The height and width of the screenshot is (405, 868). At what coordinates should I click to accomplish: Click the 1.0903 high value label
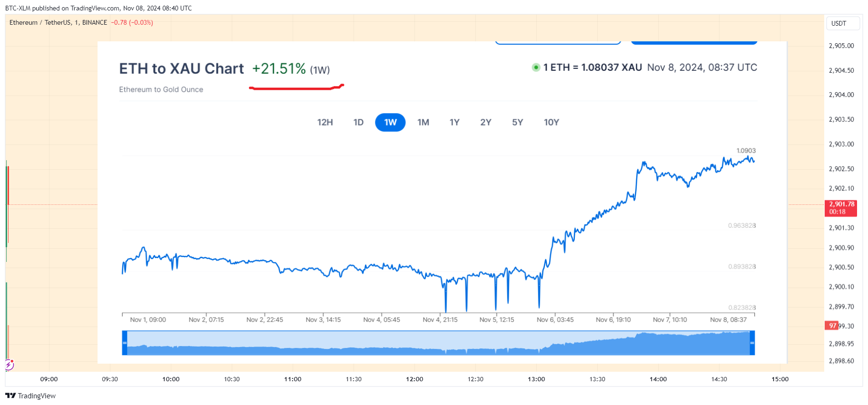746,151
